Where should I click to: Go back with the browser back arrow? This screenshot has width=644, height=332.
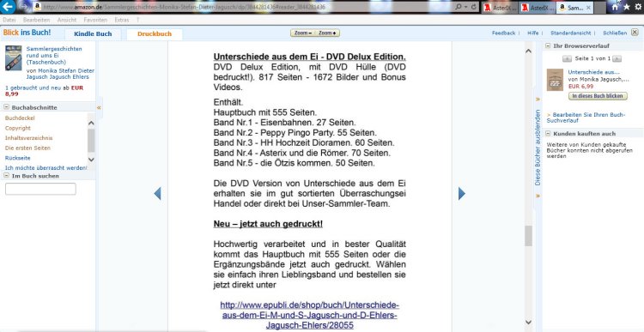click(8, 6)
